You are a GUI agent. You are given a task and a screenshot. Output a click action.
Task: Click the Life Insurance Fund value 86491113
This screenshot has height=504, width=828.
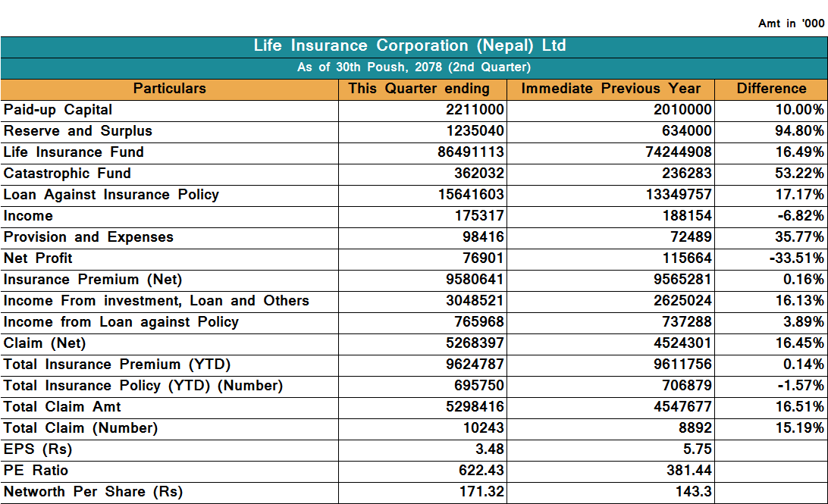click(x=471, y=152)
